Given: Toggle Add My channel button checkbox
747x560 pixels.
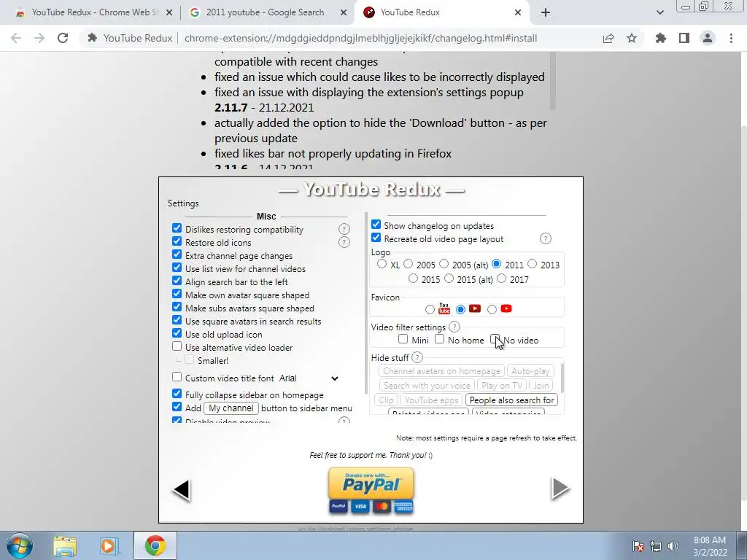Looking at the screenshot, I should coord(177,407).
